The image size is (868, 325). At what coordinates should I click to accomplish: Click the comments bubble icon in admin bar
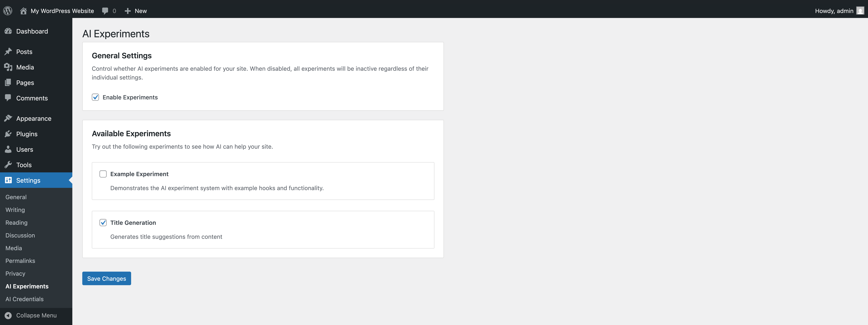click(105, 11)
